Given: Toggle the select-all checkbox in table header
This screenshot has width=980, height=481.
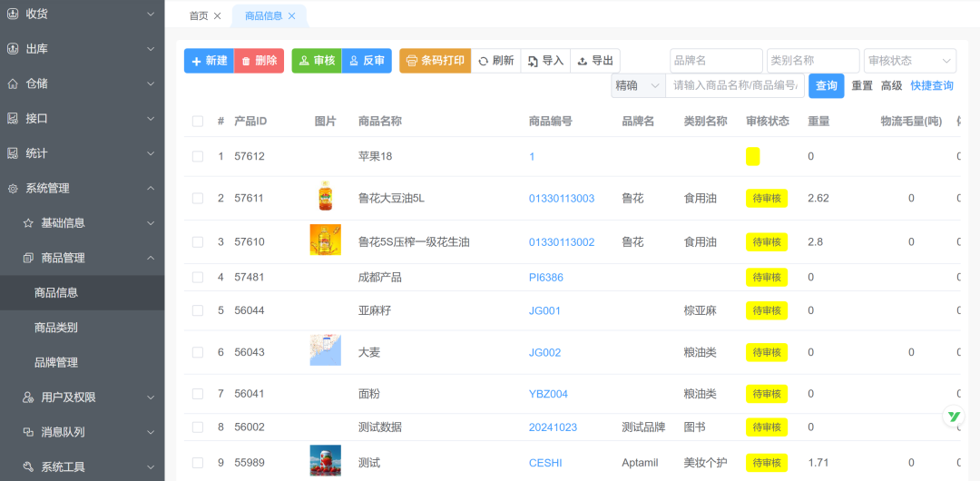Looking at the screenshot, I should pos(198,121).
